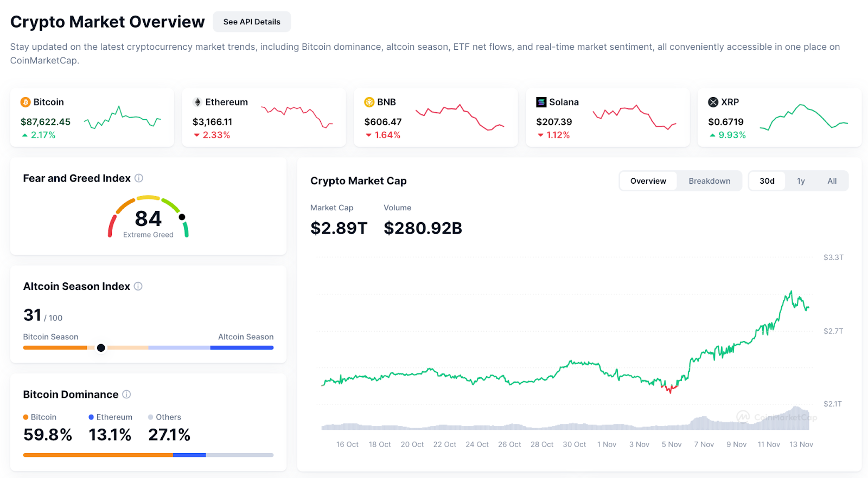The width and height of the screenshot is (868, 478).
Task: Click the 9.93% XRP change
Action: [x=732, y=135]
